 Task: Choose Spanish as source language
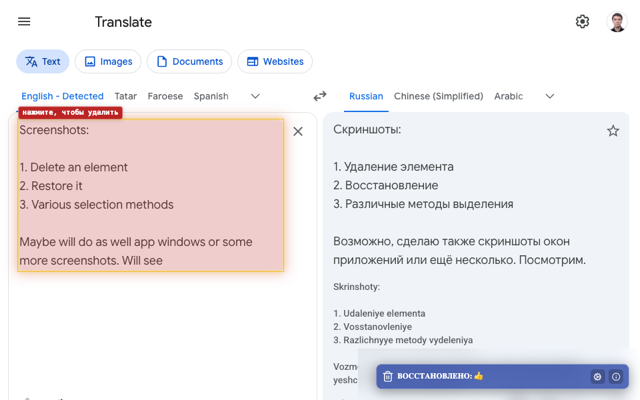point(211,96)
